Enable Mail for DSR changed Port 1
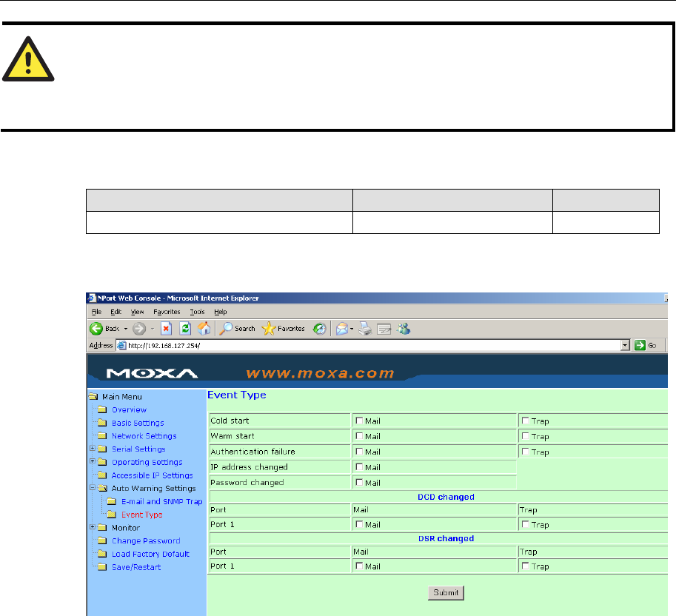The height and width of the screenshot is (616, 676). [359, 566]
